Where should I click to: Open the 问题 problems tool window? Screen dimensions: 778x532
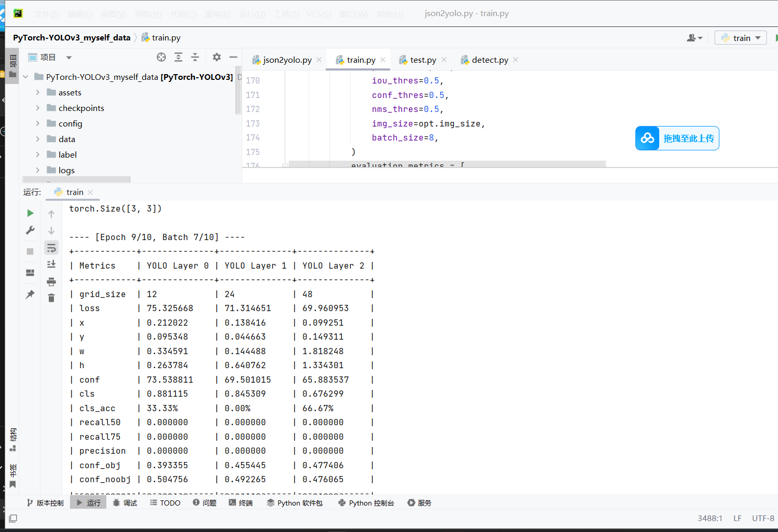(204, 502)
